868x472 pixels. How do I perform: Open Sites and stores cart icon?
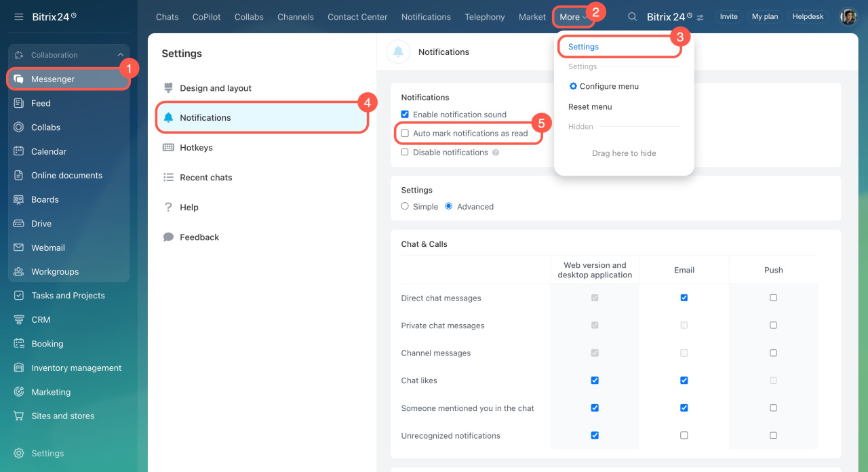19,416
